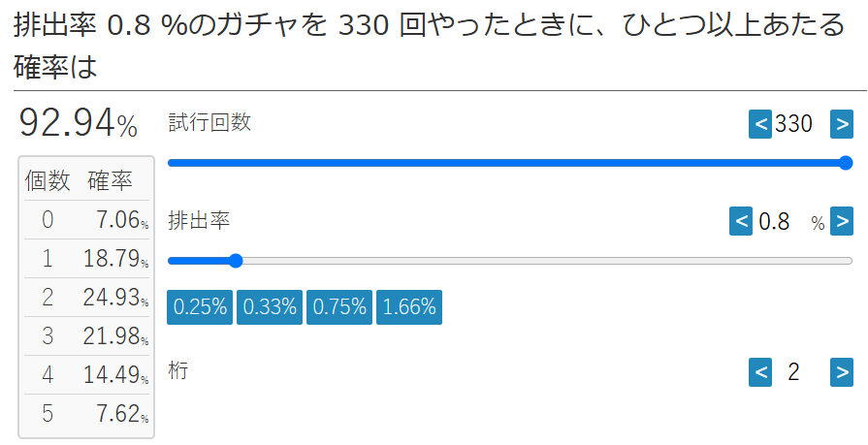The width and height of the screenshot is (868, 445).
Task: Click the 330 trial count value
Action: (x=794, y=124)
